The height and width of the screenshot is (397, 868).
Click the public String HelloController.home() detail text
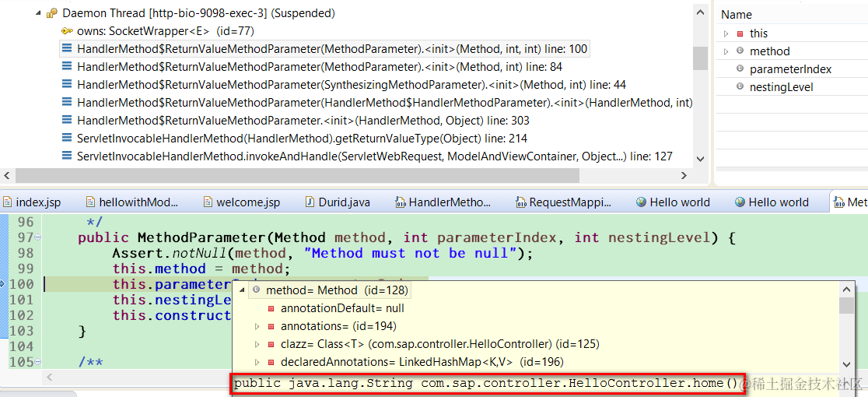coord(486,383)
